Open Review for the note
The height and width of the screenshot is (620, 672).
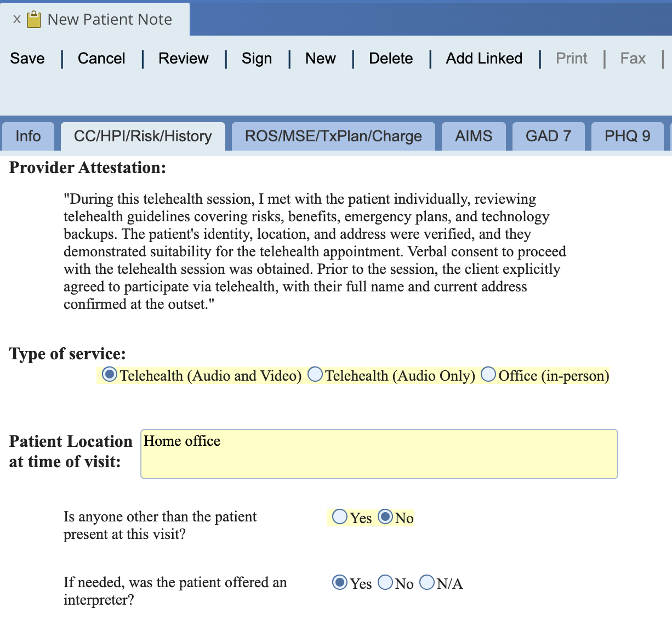(x=184, y=58)
